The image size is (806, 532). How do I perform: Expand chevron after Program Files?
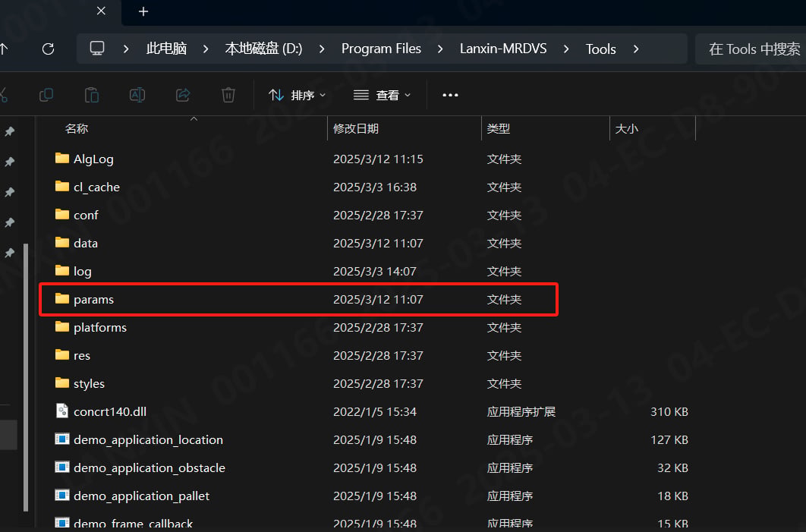[440, 49]
